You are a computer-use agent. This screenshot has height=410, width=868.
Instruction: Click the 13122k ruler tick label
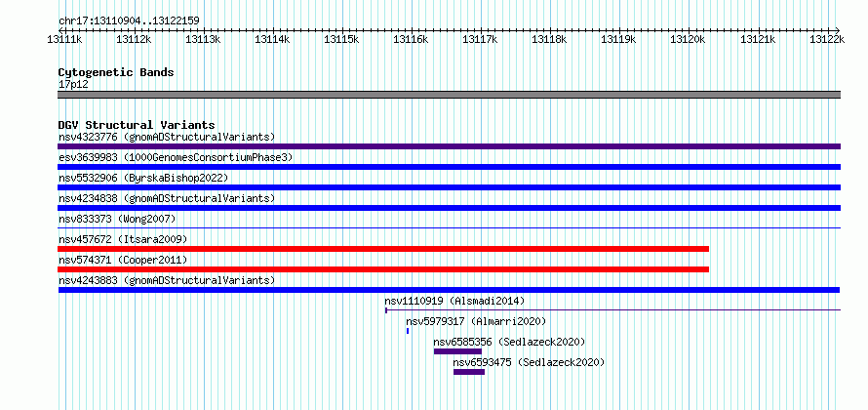click(828, 39)
